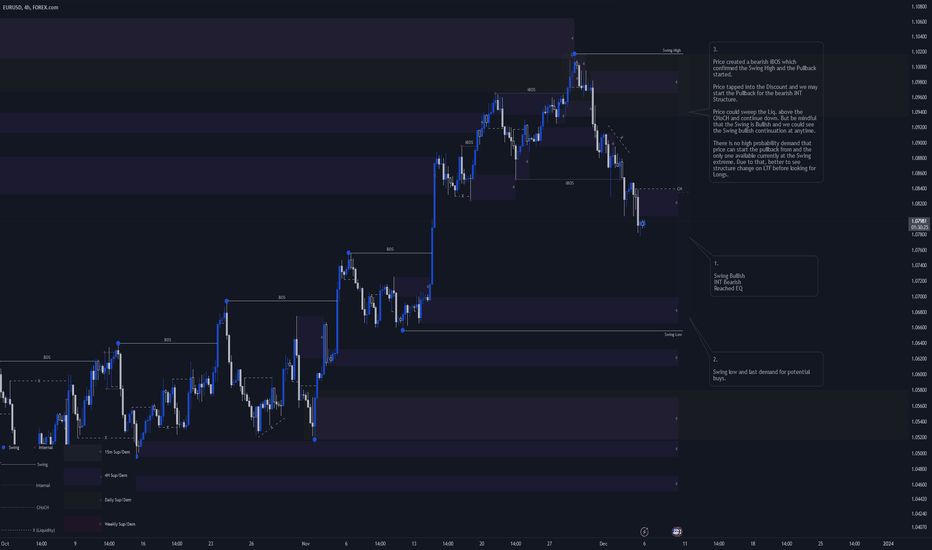Click the 'Daily Sup/Dem' legend label
The height and width of the screenshot is (550, 932).
118,499
